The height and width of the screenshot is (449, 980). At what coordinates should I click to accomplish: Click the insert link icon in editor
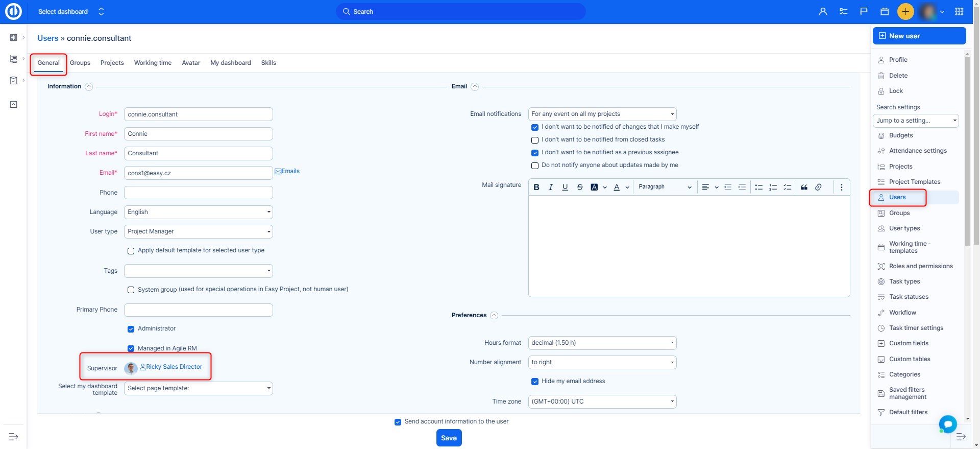coord(818,187)
